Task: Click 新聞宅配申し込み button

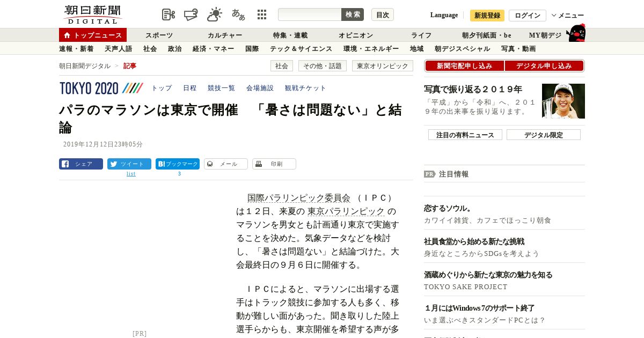Action: [x=465, y=65]
